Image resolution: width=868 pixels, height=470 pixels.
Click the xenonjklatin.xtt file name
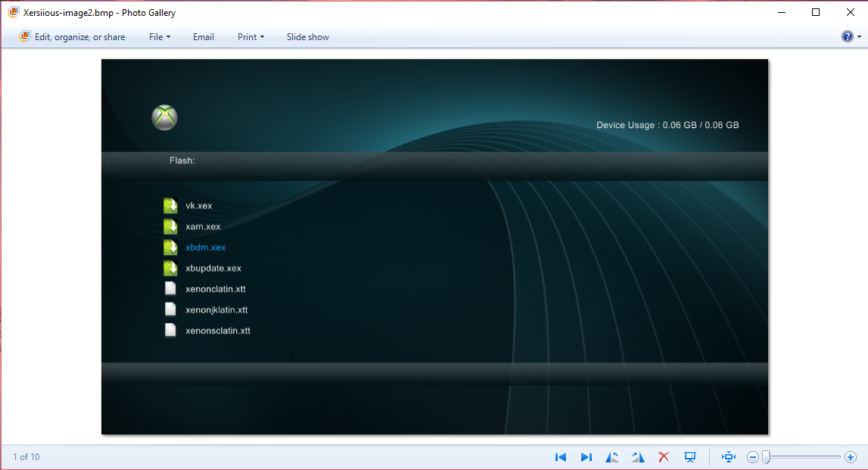click(216, 310)
